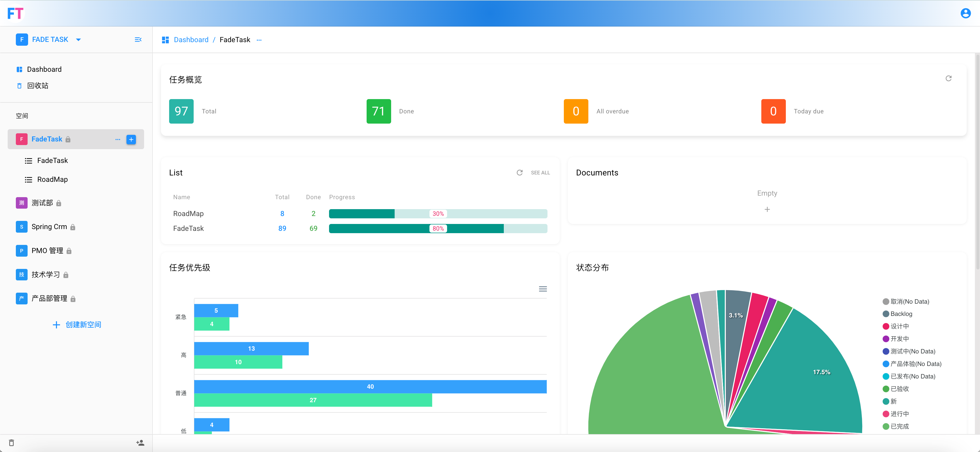Screen dimensions: 980x452
Task: Click the lock icon beside FadeTask space
Action: (68, 139)
